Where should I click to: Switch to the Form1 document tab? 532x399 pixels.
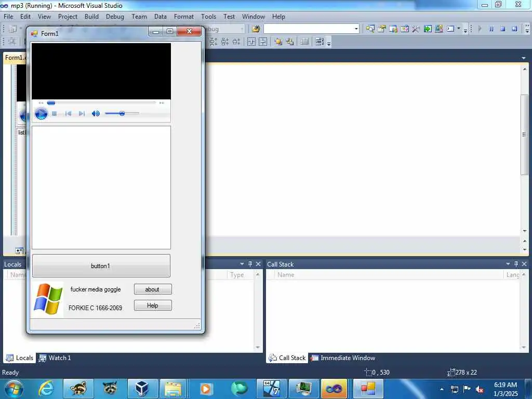[14, 57]
